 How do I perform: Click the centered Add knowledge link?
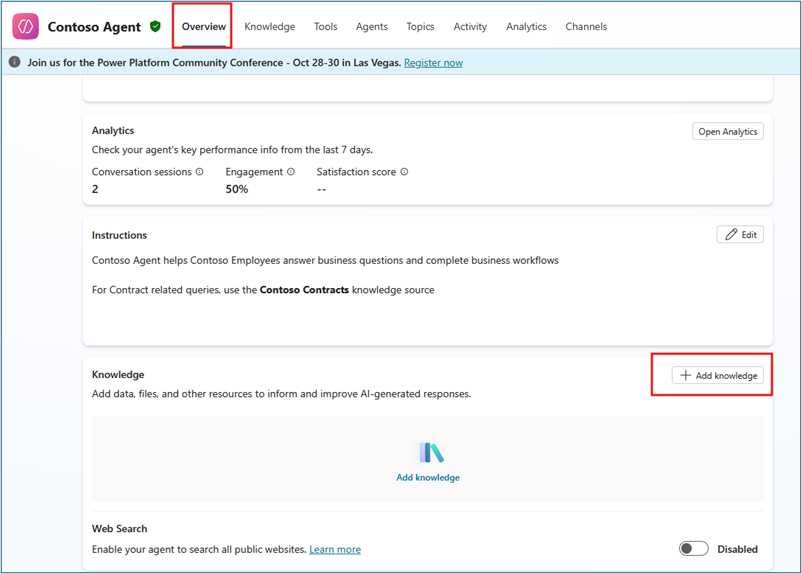[428, 477]
